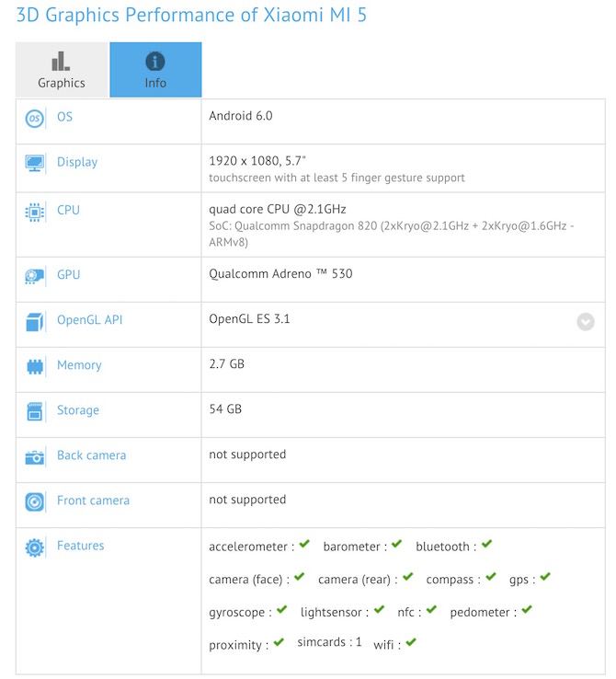Click the OpenGL API label
Screen dimensions: 616x679
[x=89, y=320]
